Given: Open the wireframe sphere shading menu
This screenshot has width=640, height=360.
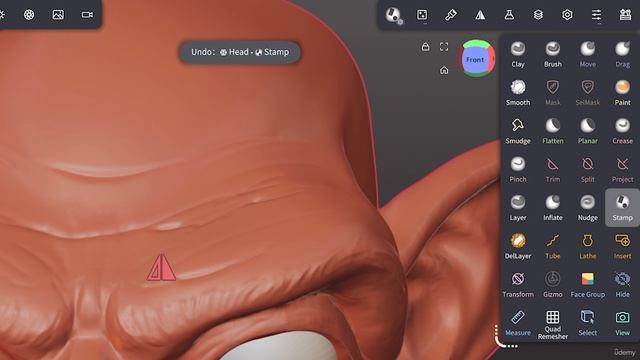Looking at the screenshot, I should point(29,15).
